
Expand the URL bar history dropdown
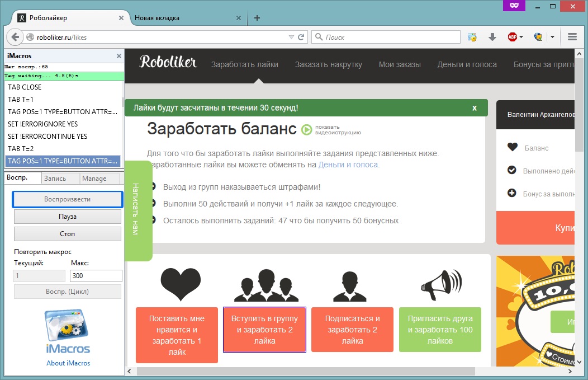(x=291, y=37)
